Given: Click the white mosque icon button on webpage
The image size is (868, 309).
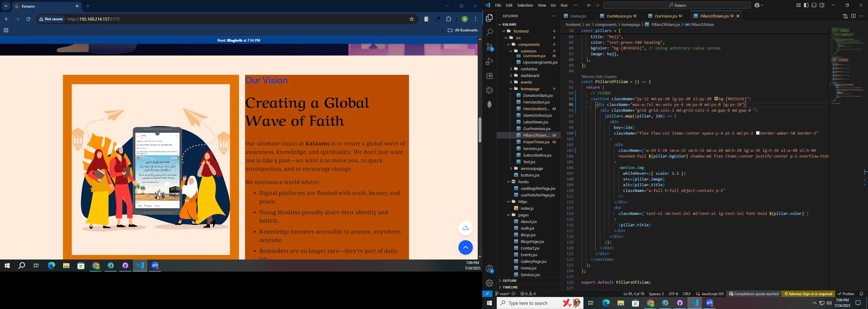Looking at the screenshot, I should click(x=465, y=228).
